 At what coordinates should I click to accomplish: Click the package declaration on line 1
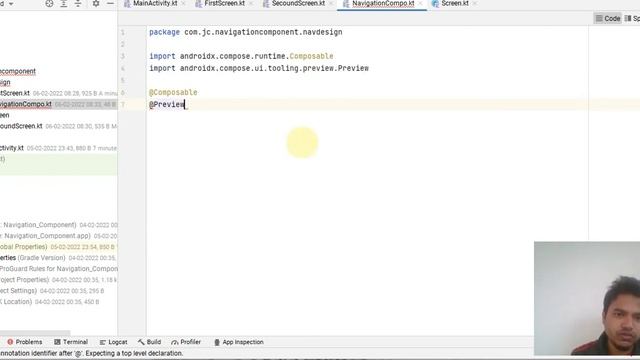pos(246,32)
